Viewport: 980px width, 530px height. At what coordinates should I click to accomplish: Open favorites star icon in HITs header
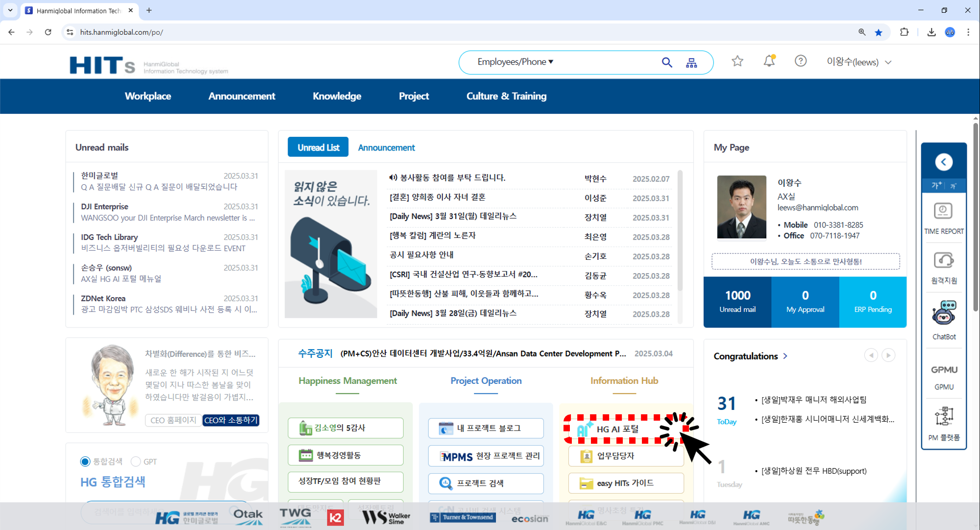point(737,61)
